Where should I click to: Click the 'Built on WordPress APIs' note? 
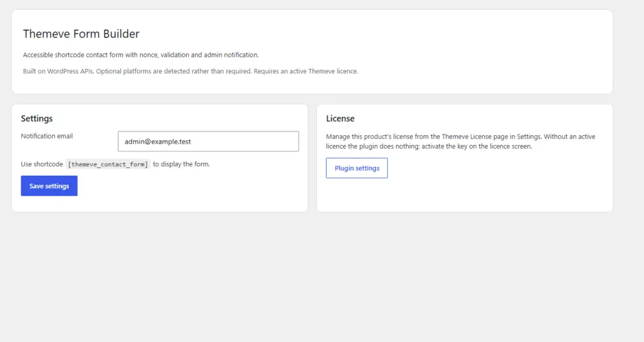point(191,71)
